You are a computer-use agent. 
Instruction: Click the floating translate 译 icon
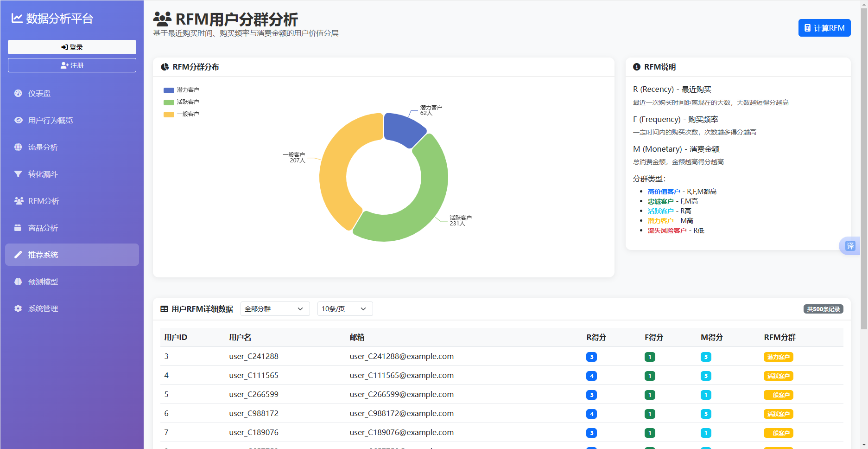(x=850, y=246)
